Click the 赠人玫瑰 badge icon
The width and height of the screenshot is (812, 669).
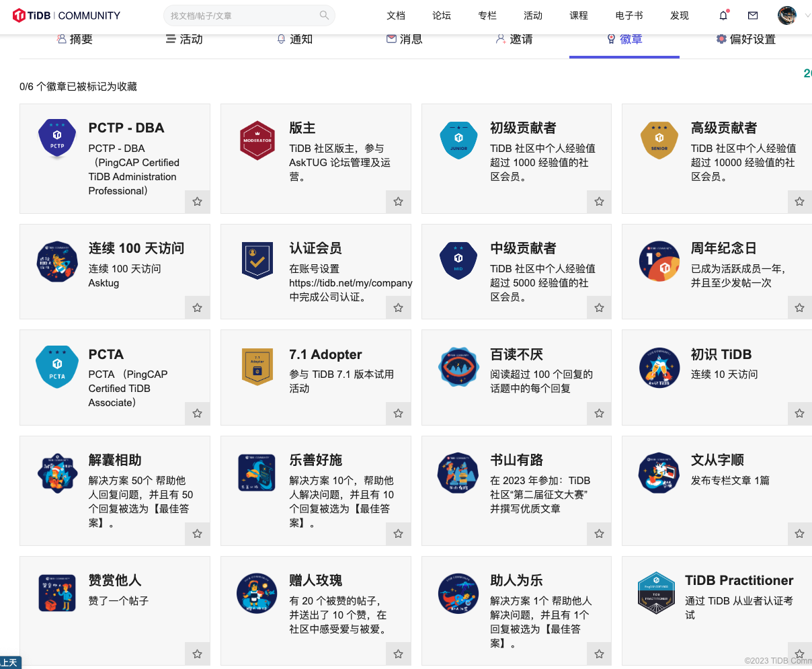coord(257,594)
